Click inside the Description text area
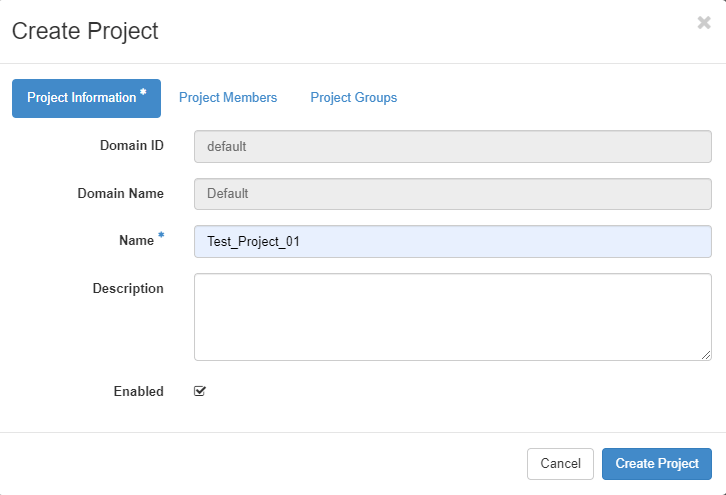This screenshot has height=495, width=726. [452, 316]
